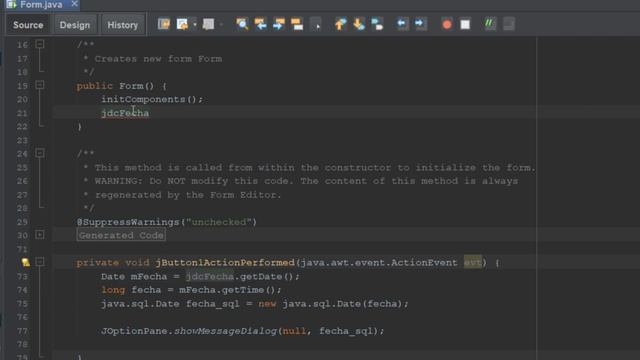Screen dimensions: 640x360
Task: Click the Last Edit toolbar icon
Action: pos(164,24)
